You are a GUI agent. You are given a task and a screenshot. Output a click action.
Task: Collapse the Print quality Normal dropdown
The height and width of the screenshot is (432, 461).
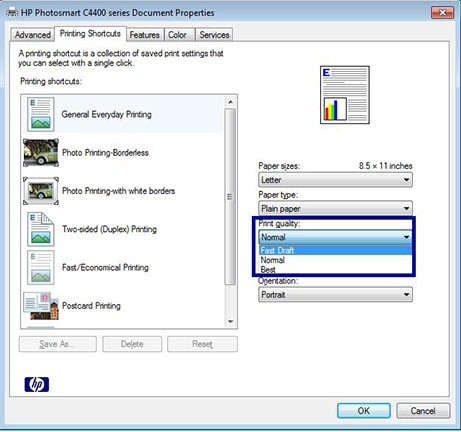[x=335, y=237]
